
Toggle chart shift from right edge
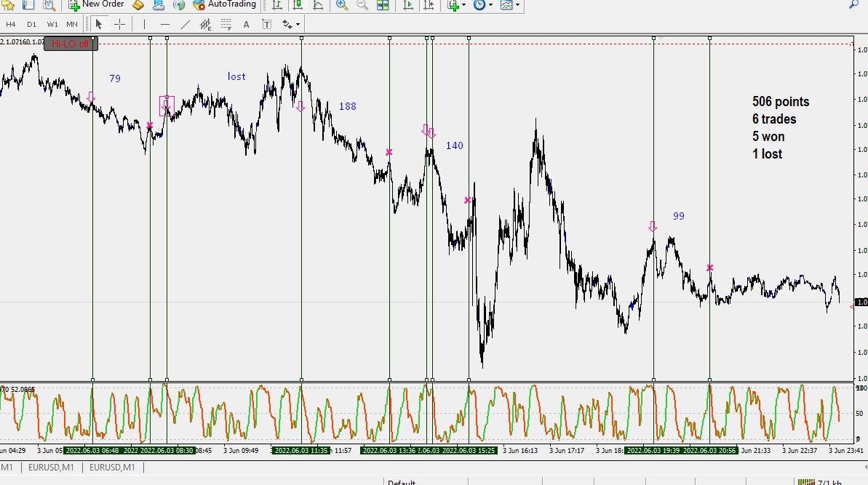coord(429,5)
